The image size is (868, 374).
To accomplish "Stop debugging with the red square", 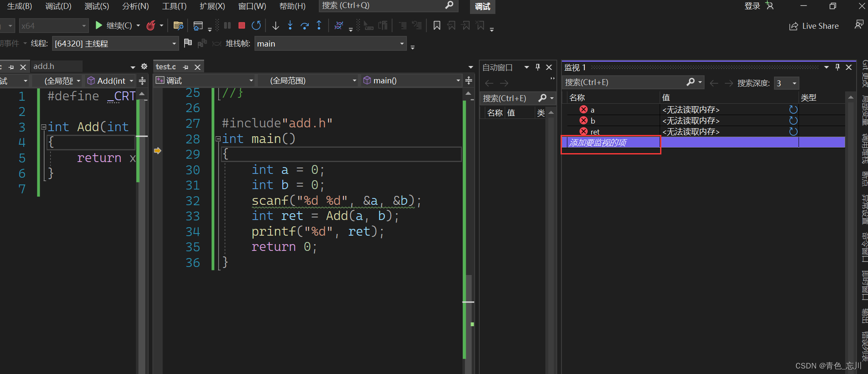I will pos(242,26).
